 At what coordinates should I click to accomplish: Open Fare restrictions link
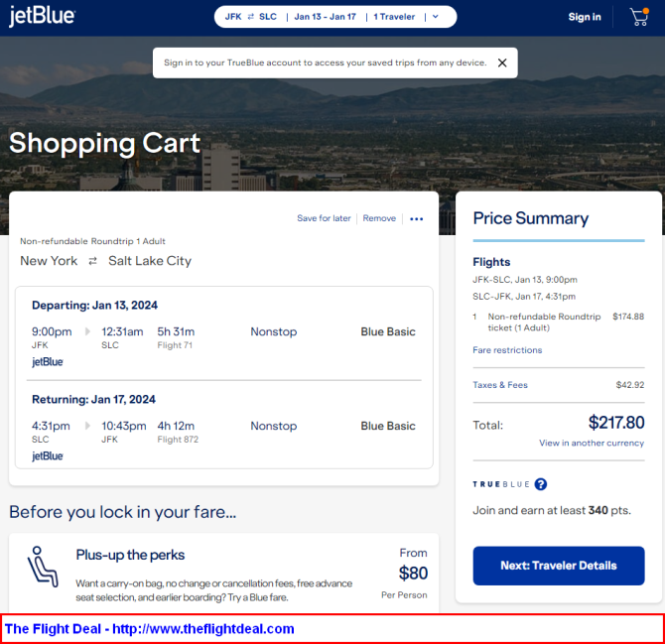(x=507, y=350)
